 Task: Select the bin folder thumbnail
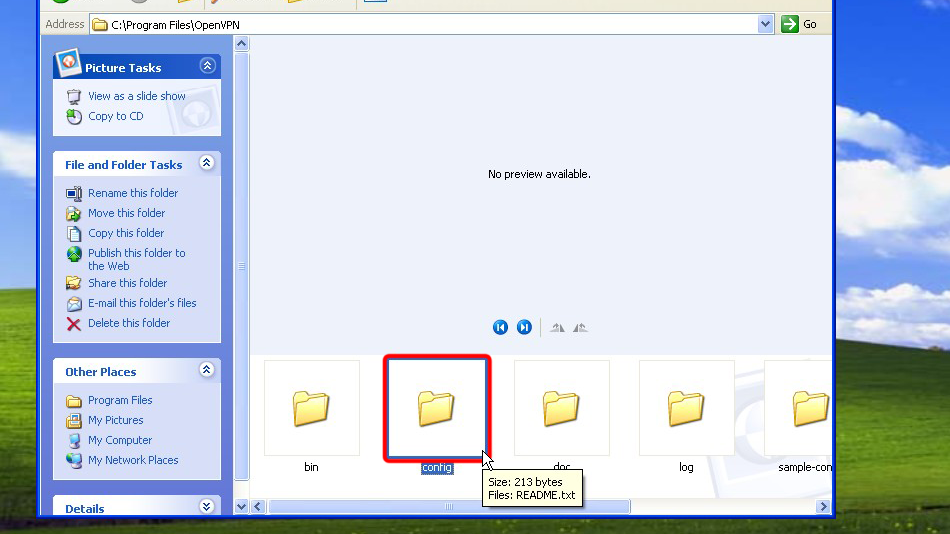click(x=311, y=408)
